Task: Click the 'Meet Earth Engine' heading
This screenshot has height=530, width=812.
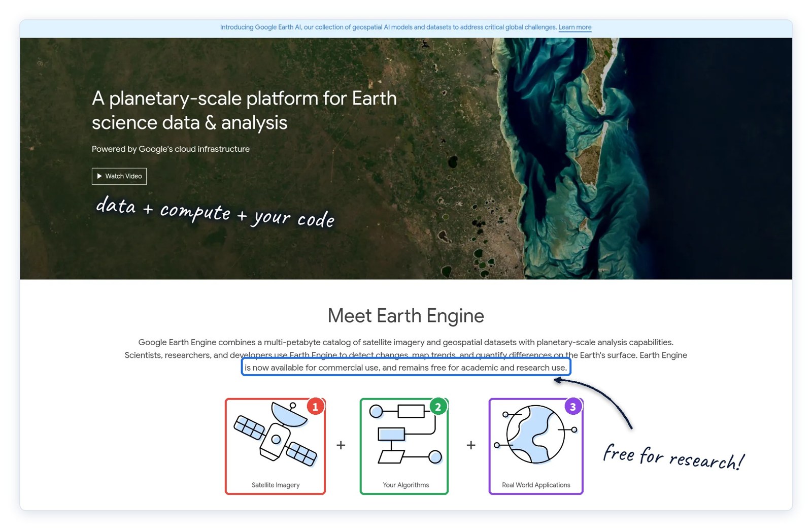Action: pyautogui.click(x=406, y=316)
